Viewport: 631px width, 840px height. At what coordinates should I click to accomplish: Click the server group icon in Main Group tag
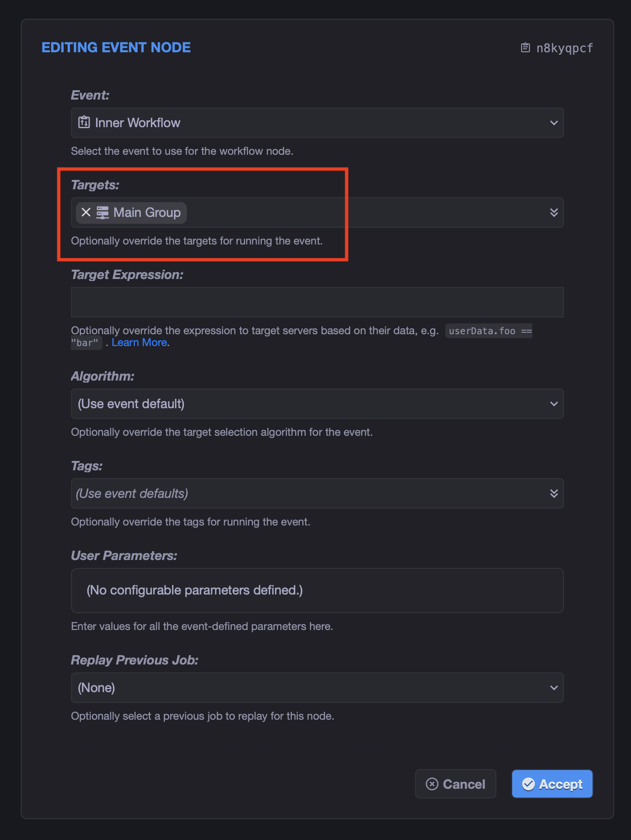click(103, 212)
